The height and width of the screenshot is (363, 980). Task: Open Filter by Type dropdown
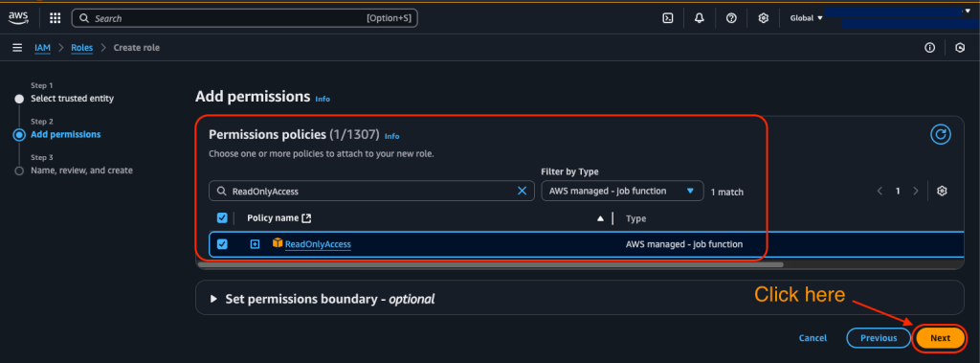[622, 191]
